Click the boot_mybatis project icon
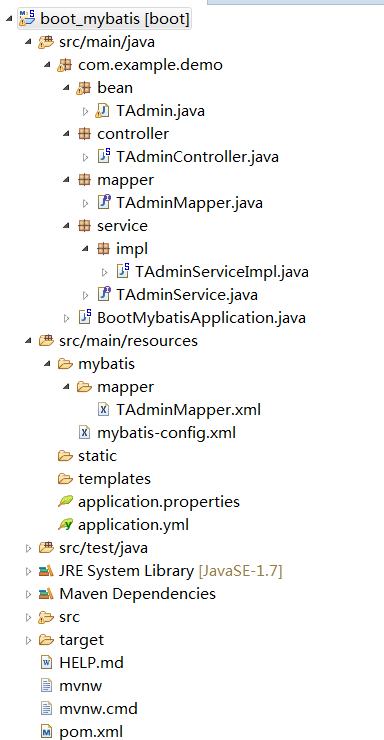The height and width of the screenshot is (740, 384). 27,18
